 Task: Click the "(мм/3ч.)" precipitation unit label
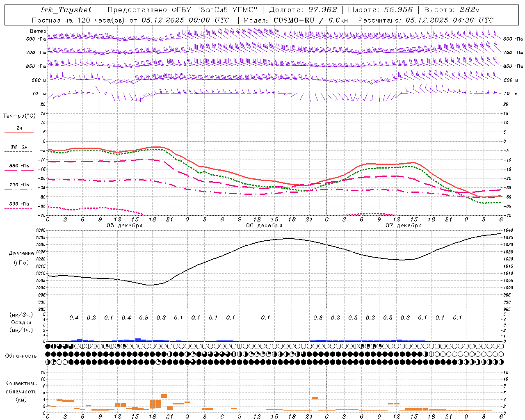pos(21,315)
